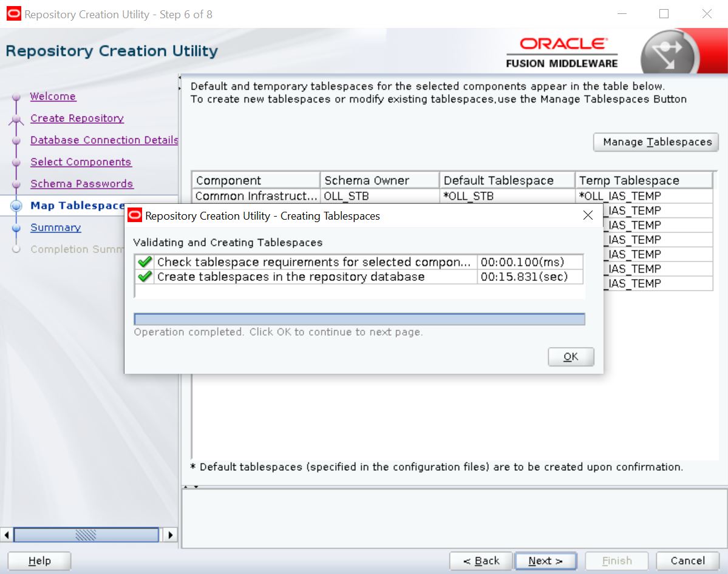The image size is (728, 574).
Task: Select the *OLL_STB default tablespace cell
Action: click(x=507, y=196)
